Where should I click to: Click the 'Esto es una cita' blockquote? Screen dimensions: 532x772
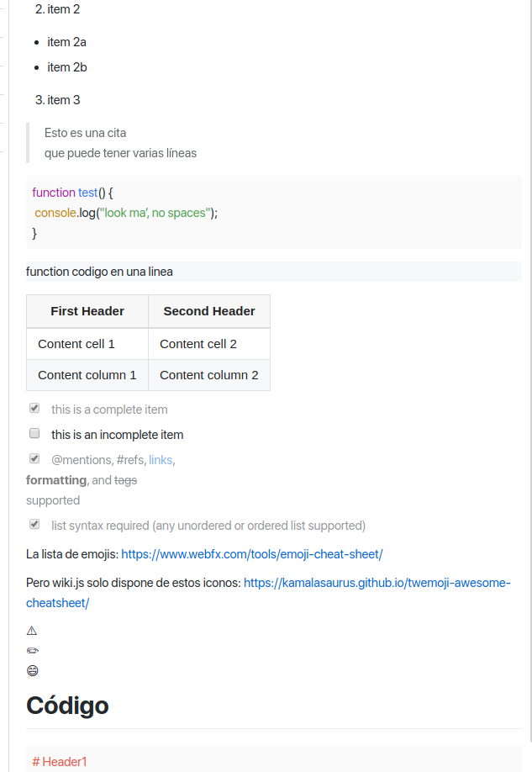click(x=86, y=133)
